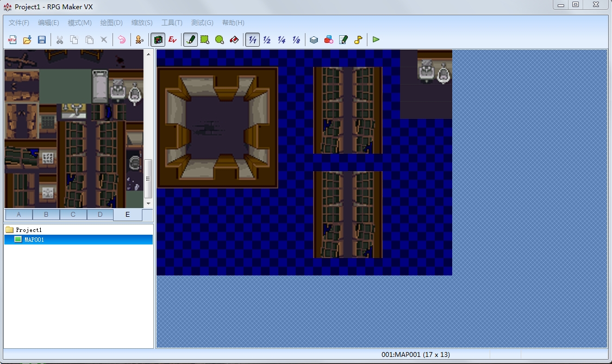
Task: Select the Flood Fill bucket tool
Action: [234, 40]
